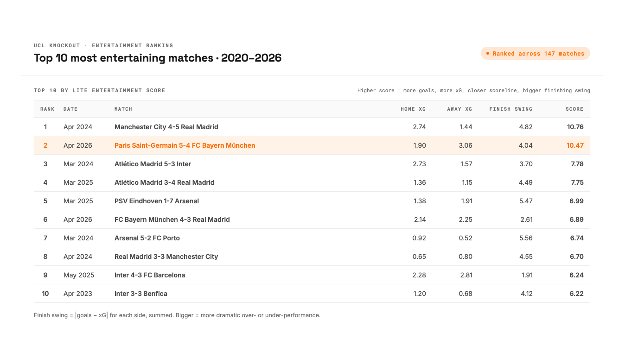The width and height of the screenshot is (625, 364).
Task: Click the highlighted score 10.47
Action: (575, 145)
